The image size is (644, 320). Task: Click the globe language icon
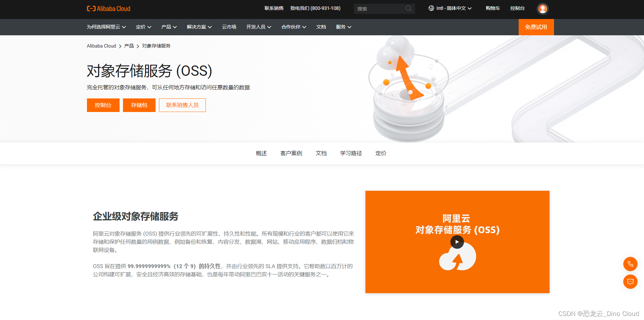point(431,8)
